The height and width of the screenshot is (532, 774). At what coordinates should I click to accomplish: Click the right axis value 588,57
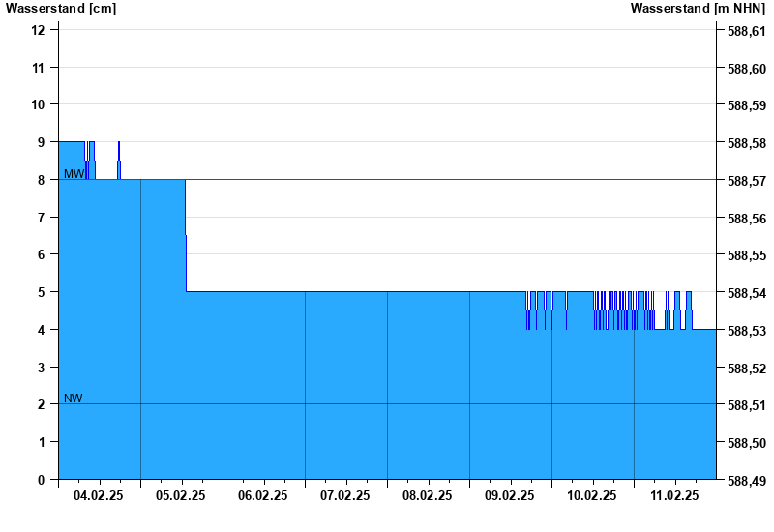(x=747, y=181)
